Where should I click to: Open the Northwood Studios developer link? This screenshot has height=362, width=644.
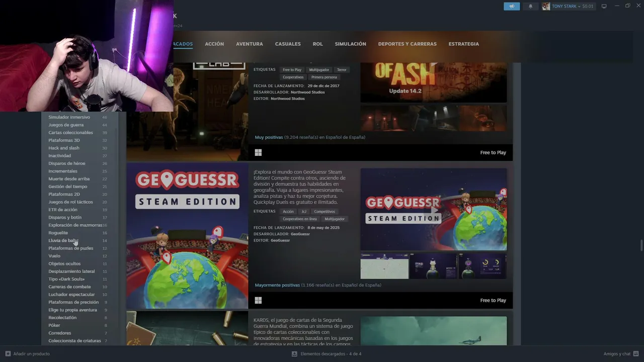[x=308, y=93]
